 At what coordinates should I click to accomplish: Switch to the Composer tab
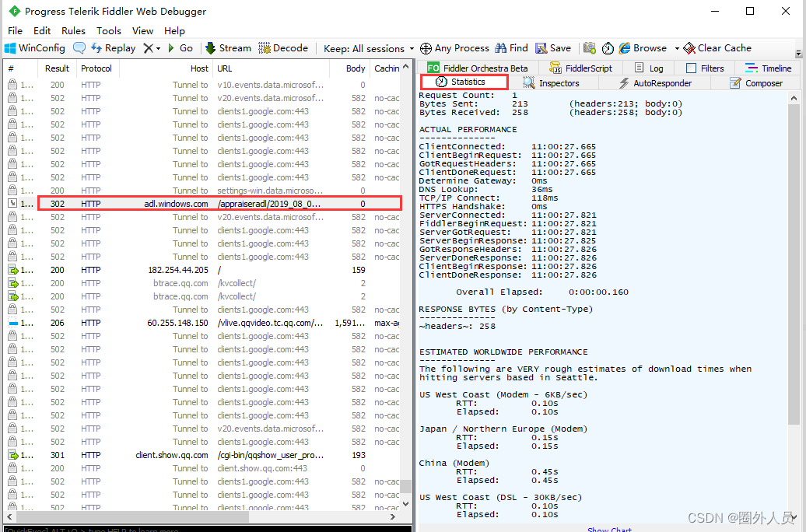tap(756, 82)
